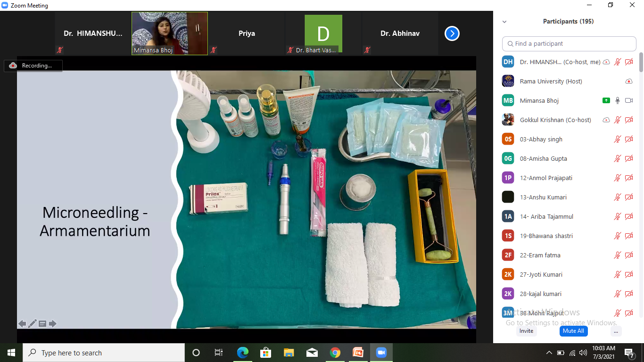This screenshot has width=644, height=362.
Task: Click the Recording... indicator
Action: 33,66
